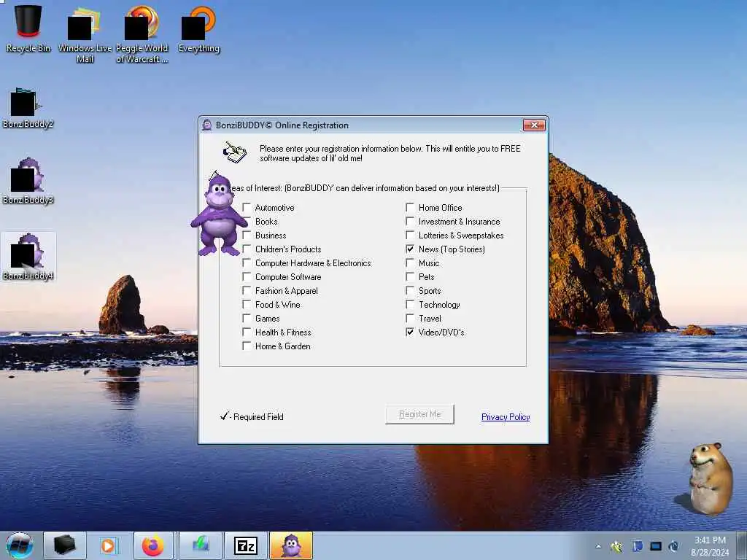Click the Register Me button
This screenshot has height=560, width=747.
pos(419,414)
